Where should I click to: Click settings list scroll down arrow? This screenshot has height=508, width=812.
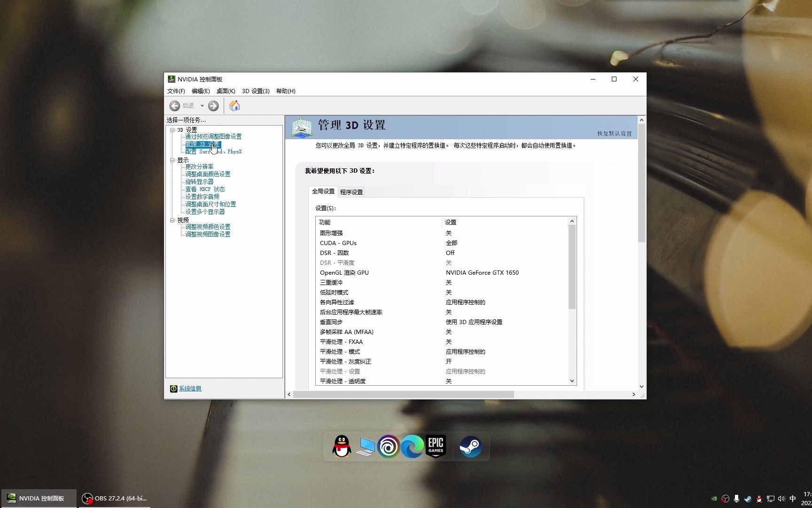pos(572,381)
